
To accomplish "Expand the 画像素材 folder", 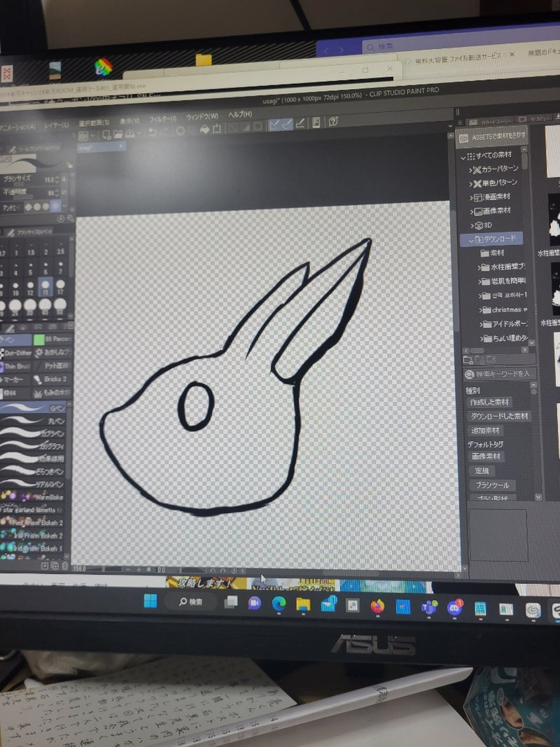I will (472, 211).
